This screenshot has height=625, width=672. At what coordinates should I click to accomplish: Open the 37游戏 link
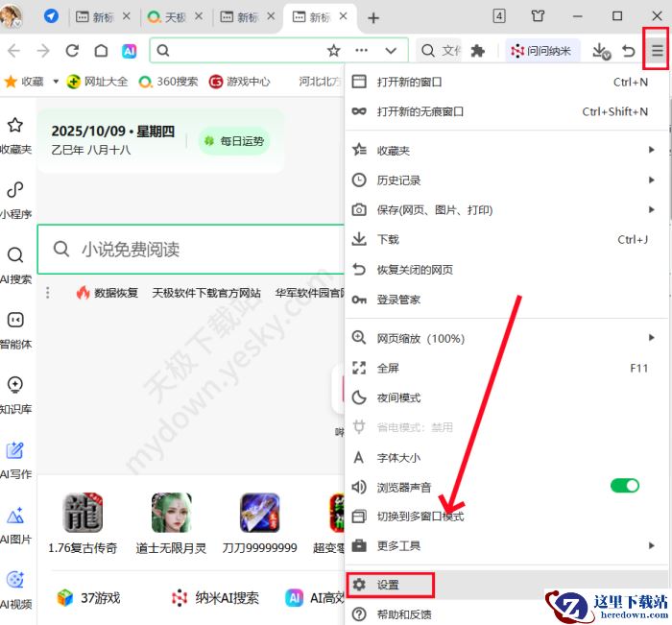(88, 597)
